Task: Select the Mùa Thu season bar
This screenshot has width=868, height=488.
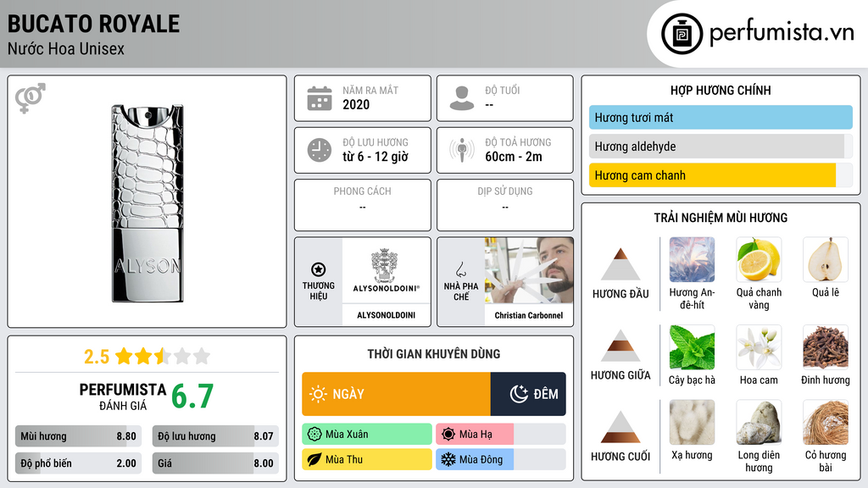Action: (x=367, y=459)
